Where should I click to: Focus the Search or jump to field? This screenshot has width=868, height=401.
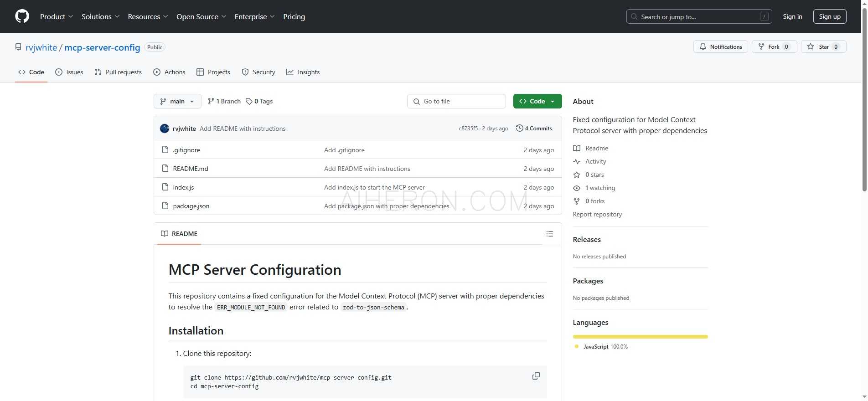pyautogui.click(x=699, y=16)
